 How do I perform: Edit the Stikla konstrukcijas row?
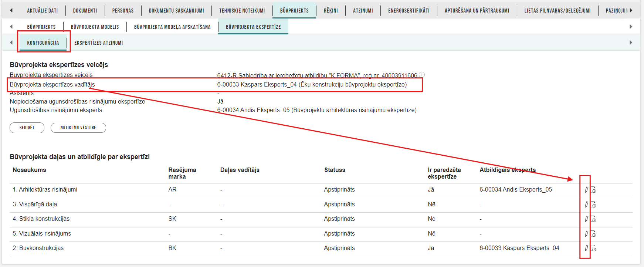(x=586, y=219)
